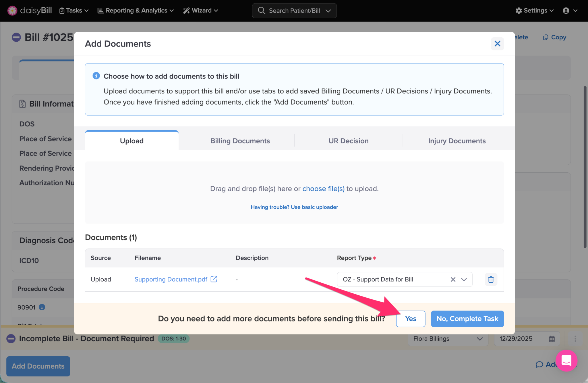Open the Injury Documents tab
This screenshot has width=588, height=383.
coord(457,141)
